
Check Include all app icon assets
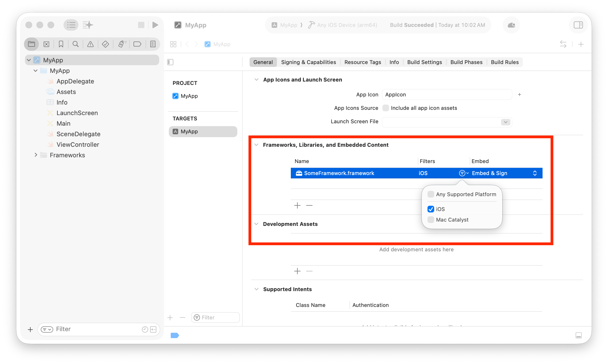pyautogui.click(x=386, y=108)
